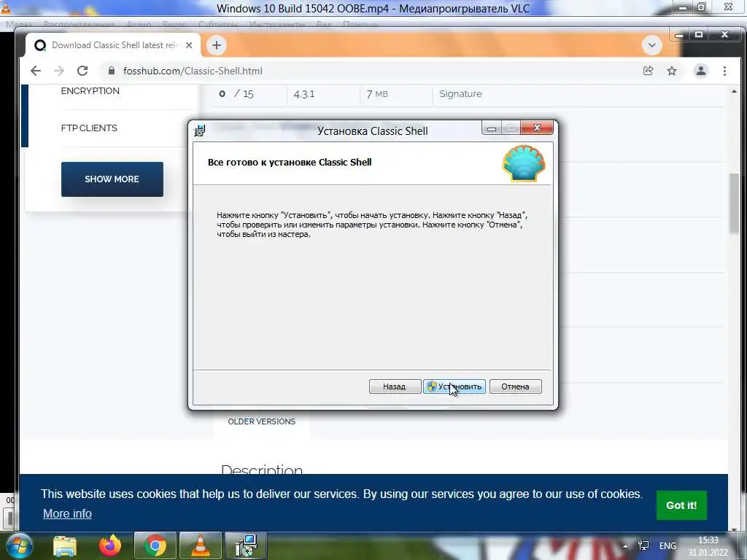
Task: Click the network tray icon
Action: tap(643, 545)
